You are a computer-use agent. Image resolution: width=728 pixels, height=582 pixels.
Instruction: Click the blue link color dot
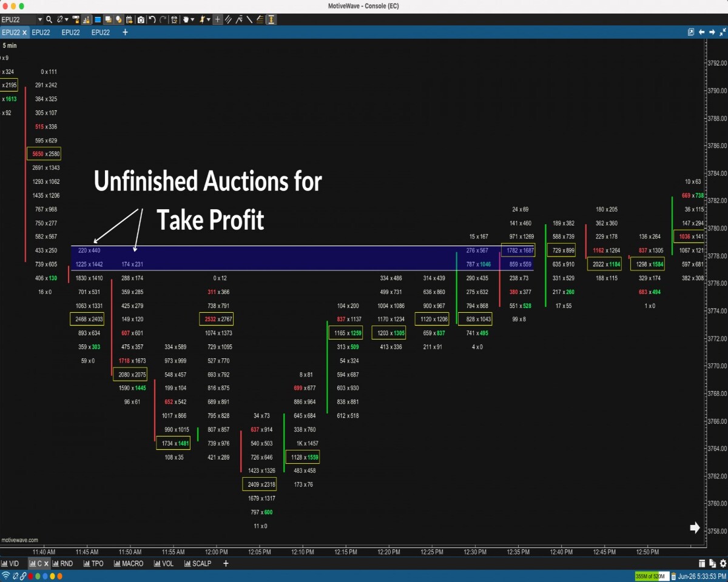point(45,576)
